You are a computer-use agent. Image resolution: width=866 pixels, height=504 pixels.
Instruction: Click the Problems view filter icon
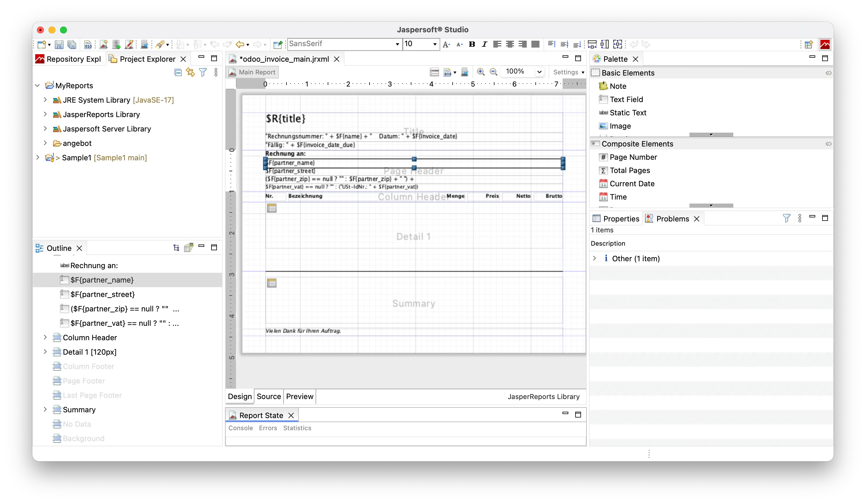click(786, 218)
